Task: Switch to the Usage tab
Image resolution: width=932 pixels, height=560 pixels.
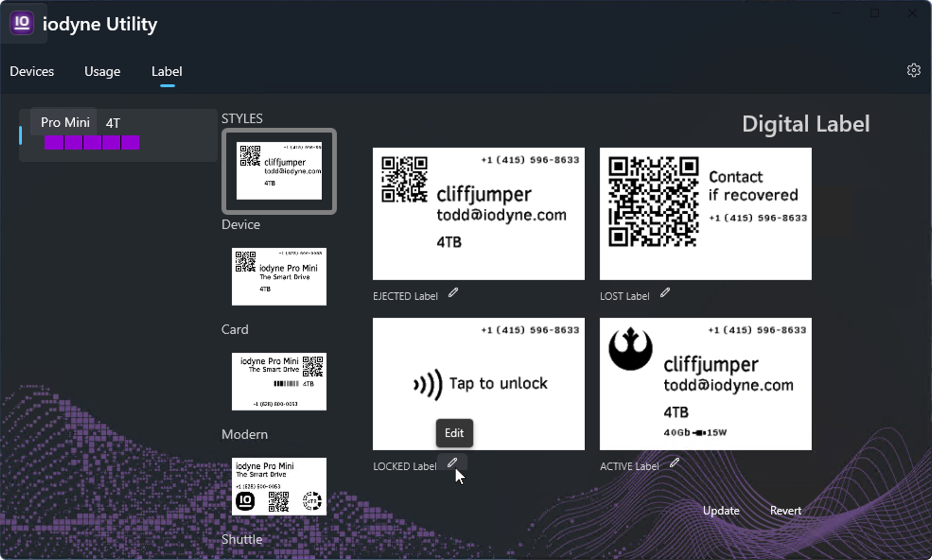Action: [102, 71]
